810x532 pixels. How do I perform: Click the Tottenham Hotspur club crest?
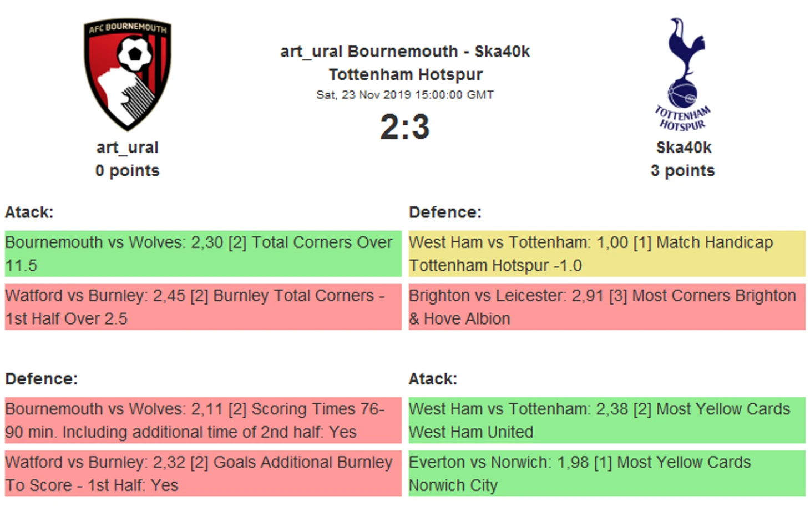pyautogui.click(x=683, y=74)
